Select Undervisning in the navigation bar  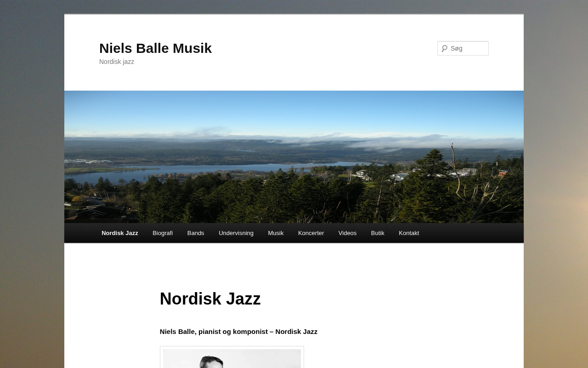236,233
